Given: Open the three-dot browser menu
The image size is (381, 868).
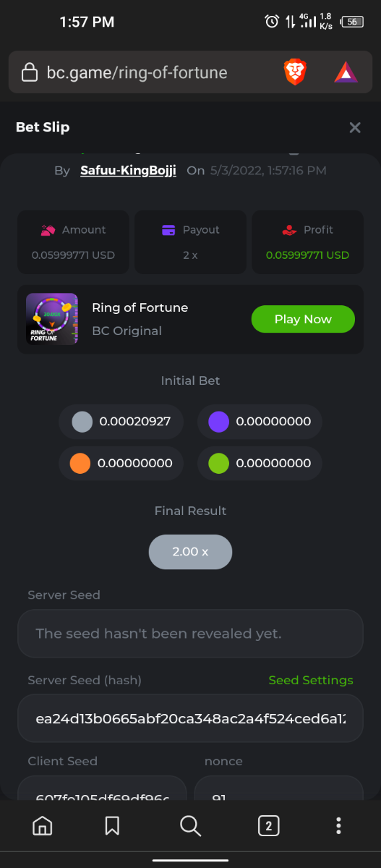Looking at the screenshot, I should coord(338,825).
